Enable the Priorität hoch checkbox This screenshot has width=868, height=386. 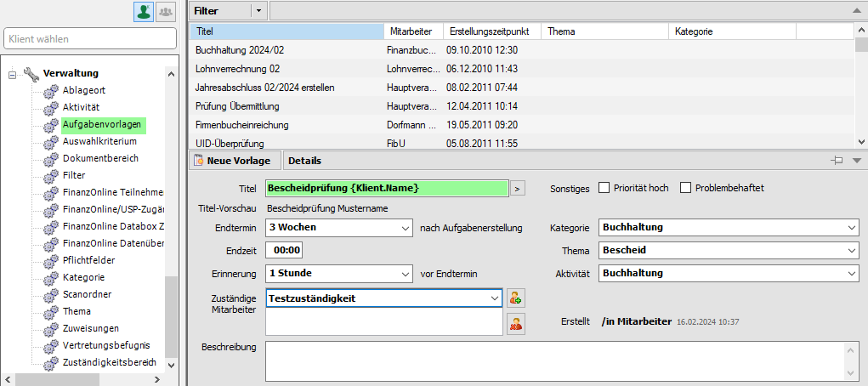pos(605,188)
